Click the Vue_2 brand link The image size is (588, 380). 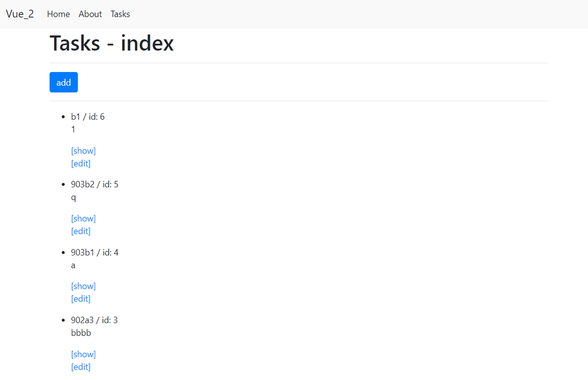(20, 14)
